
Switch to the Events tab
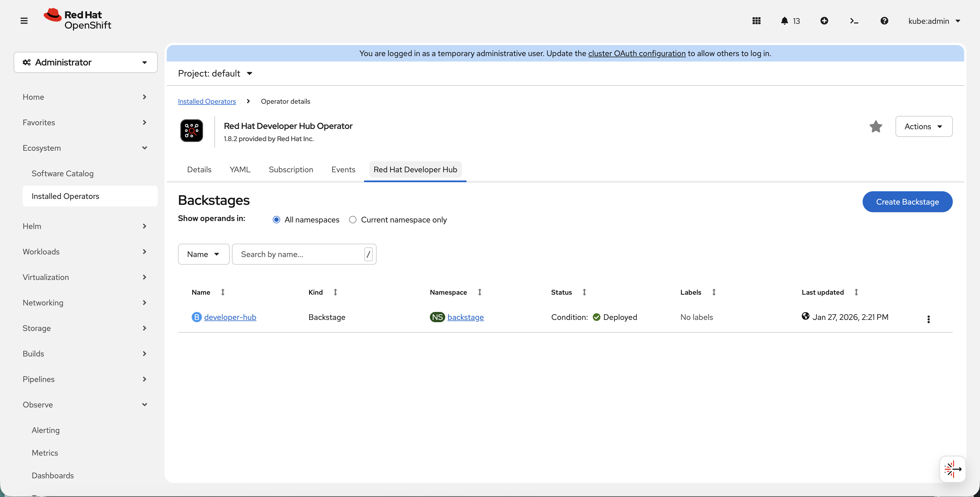(343, 170)
